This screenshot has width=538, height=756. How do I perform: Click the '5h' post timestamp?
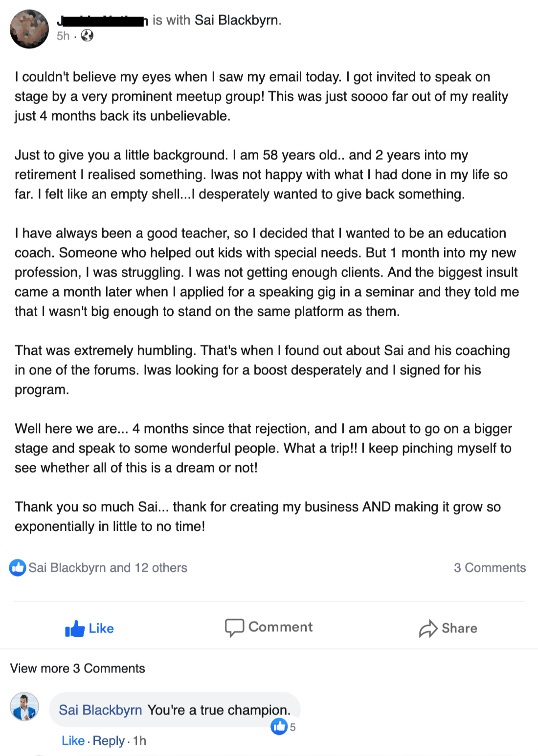pyautogui.click(x=63, y=36)
